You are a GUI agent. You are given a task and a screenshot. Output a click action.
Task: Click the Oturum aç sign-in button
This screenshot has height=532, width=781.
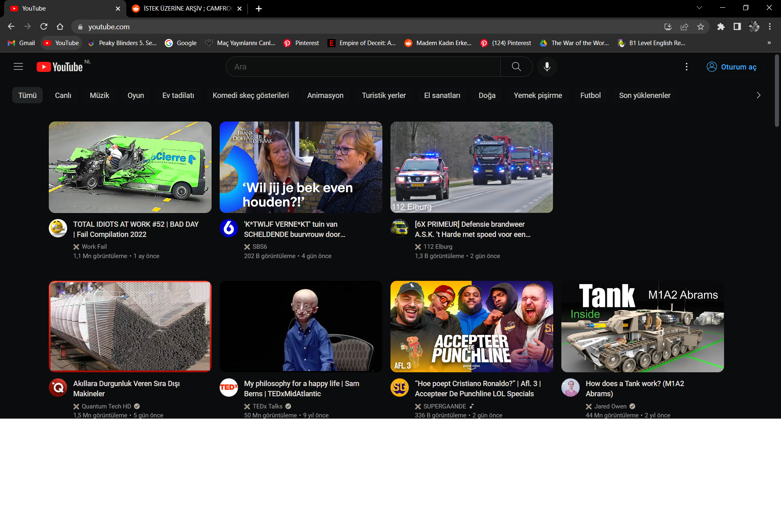tap(732, 67)
